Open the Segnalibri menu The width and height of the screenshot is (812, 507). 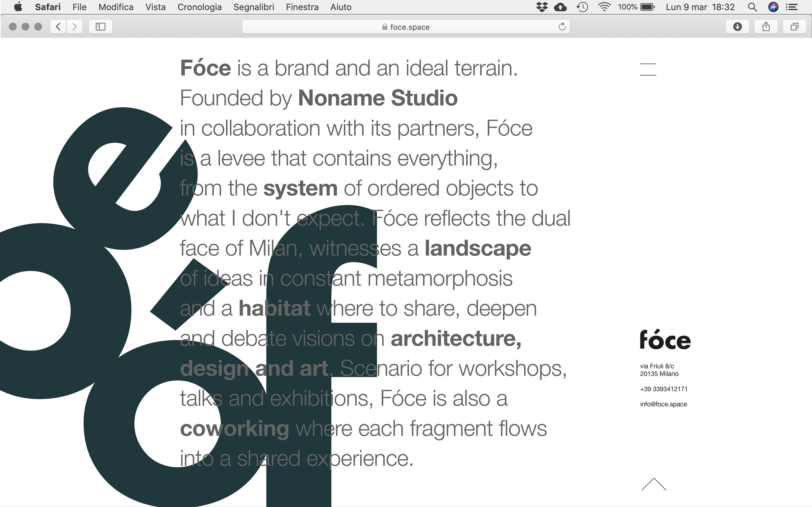point(254,7)
